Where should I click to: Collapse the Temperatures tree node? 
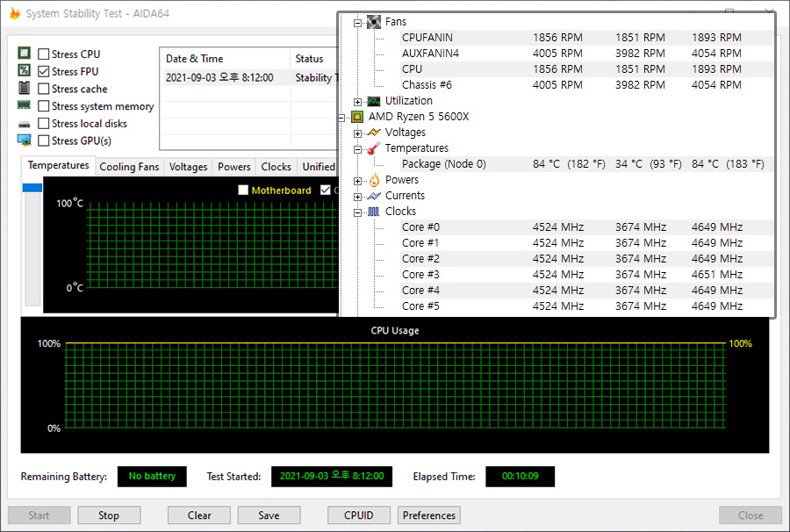(x=358, y=149)
